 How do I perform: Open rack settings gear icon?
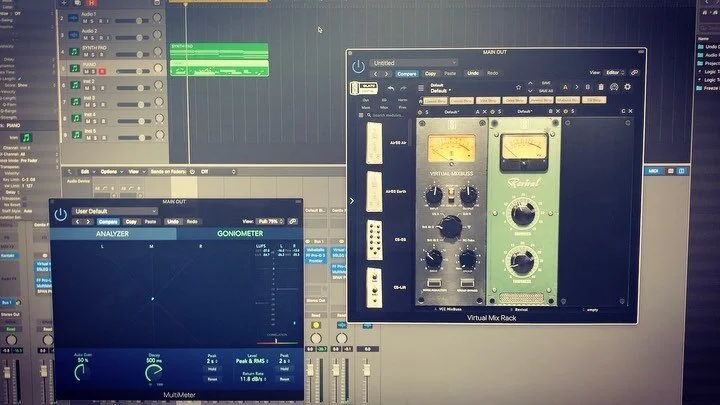(627, 87)
